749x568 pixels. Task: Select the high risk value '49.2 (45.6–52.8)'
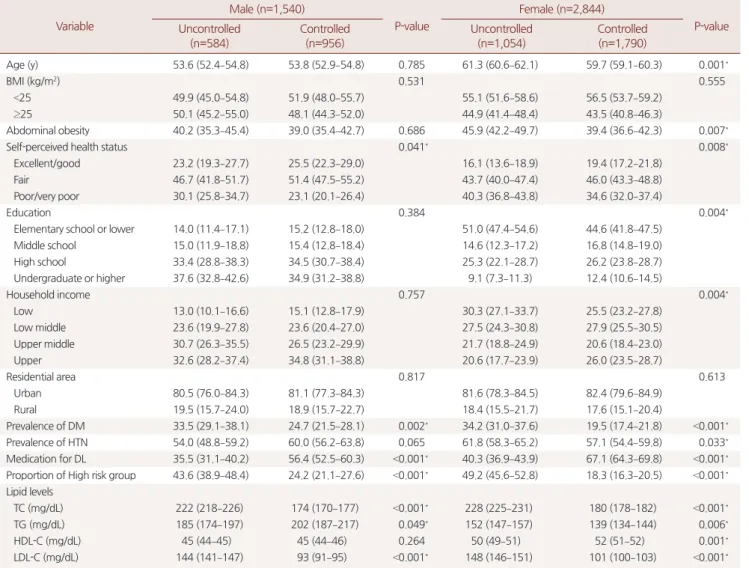coord(500,475)
